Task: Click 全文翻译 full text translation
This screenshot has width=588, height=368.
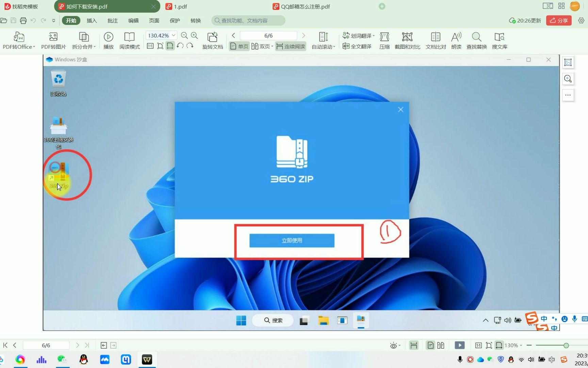Action: coord(357,46)
